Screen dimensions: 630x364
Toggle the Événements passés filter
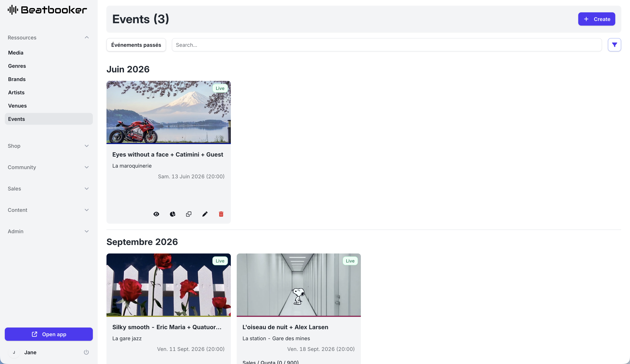(136, 45)
